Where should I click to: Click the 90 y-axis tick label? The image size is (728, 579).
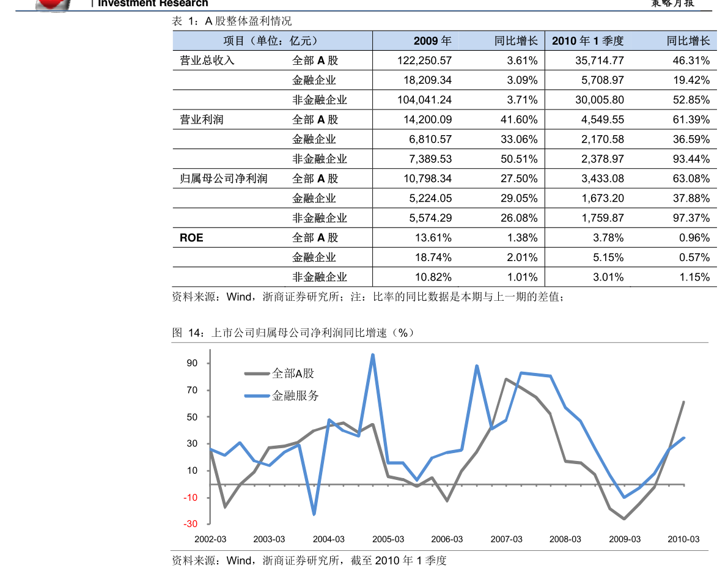pyautogui.click(x=192, y=363)
